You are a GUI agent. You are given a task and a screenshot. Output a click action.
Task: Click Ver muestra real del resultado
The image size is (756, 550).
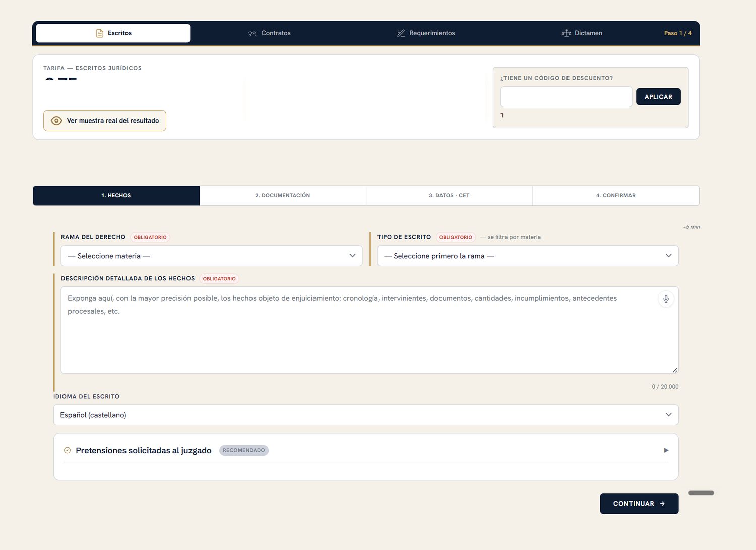(105, 121)
